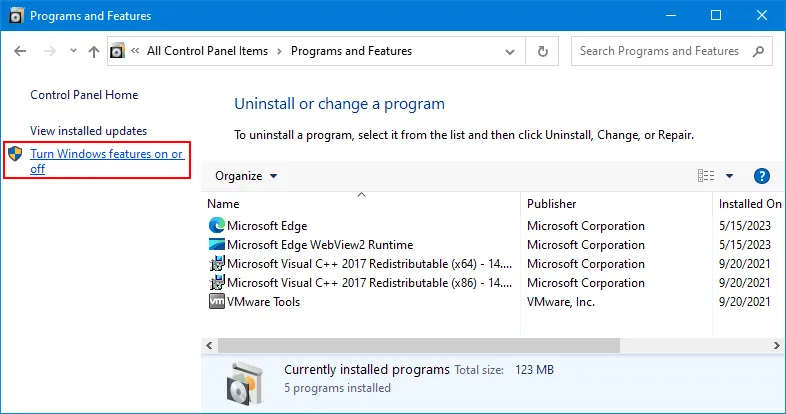Open the recent locations dropdown arrow
786x414 pixels.
click(71, 51)
